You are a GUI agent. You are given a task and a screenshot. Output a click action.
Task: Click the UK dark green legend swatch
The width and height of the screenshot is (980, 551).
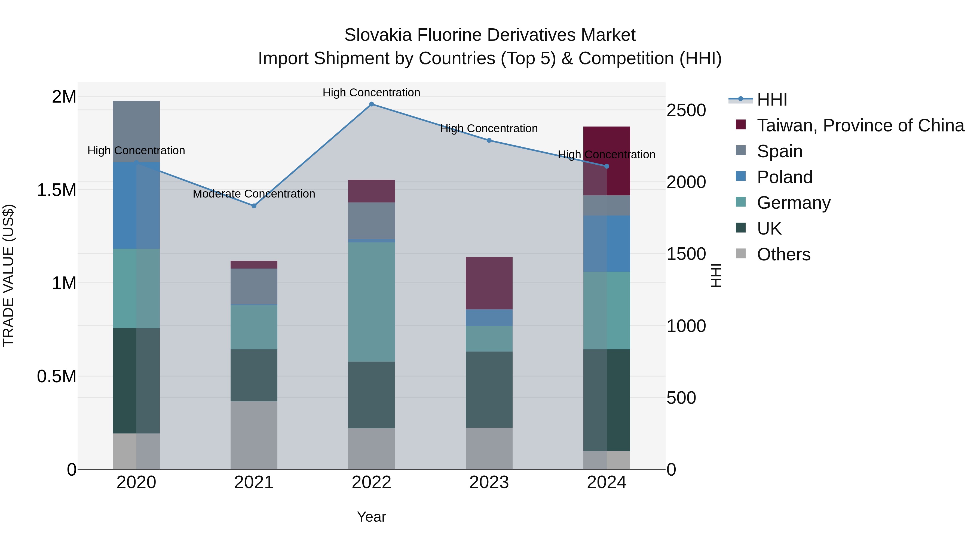click(x=741, y=227)
